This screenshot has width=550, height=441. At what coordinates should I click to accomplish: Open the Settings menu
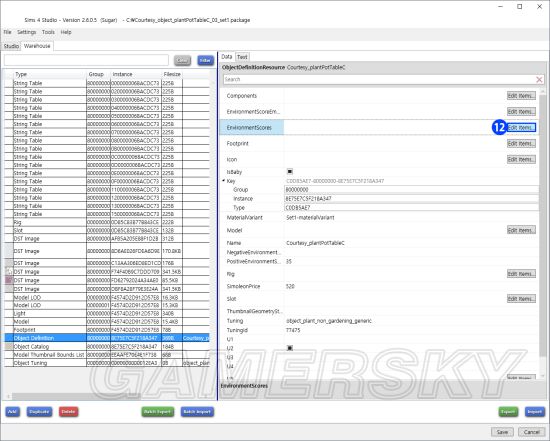pos(27,32)
